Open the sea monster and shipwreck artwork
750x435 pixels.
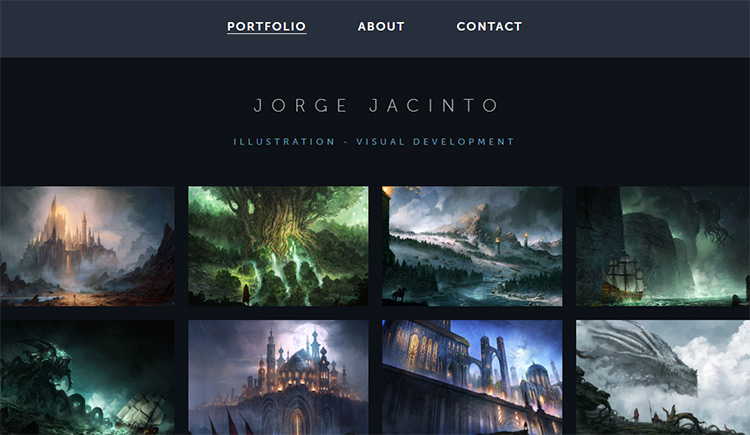click(x=87, y=378)
